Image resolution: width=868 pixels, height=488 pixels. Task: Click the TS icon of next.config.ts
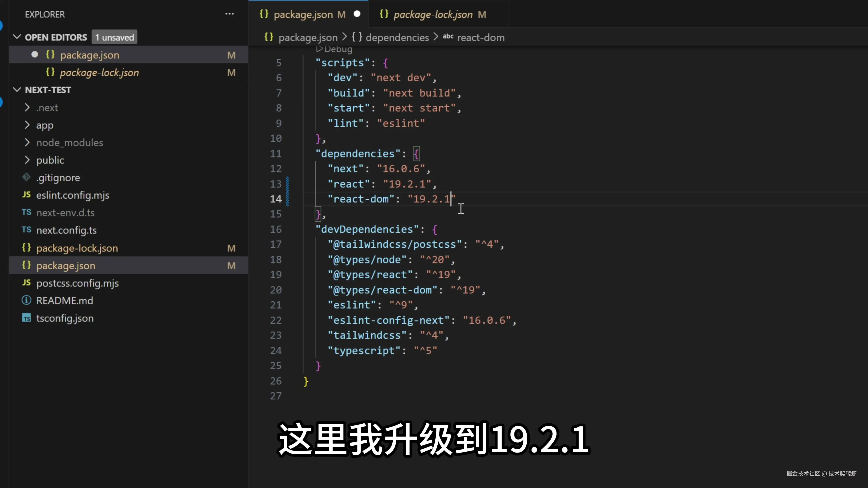pyautogui.click(x=26, y=230)
